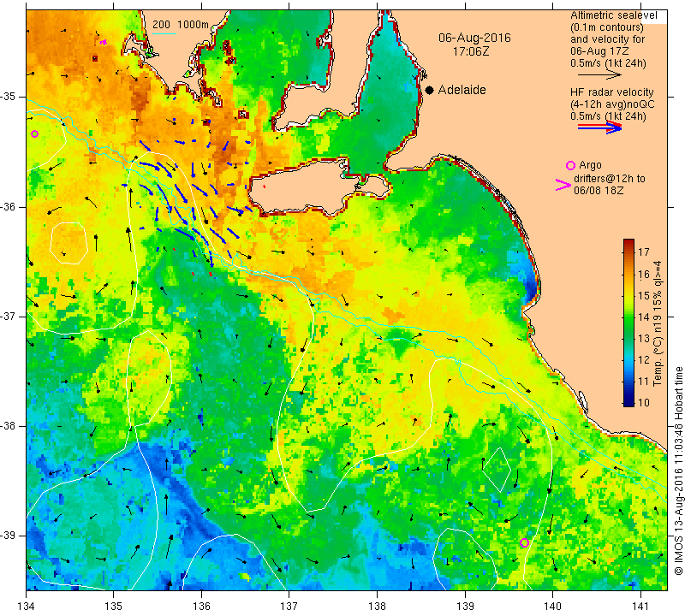The height and width of the screenshot is (616, 685).
Task: Click the red-blue HF radar velocity legend arrow
Action: 600,127
